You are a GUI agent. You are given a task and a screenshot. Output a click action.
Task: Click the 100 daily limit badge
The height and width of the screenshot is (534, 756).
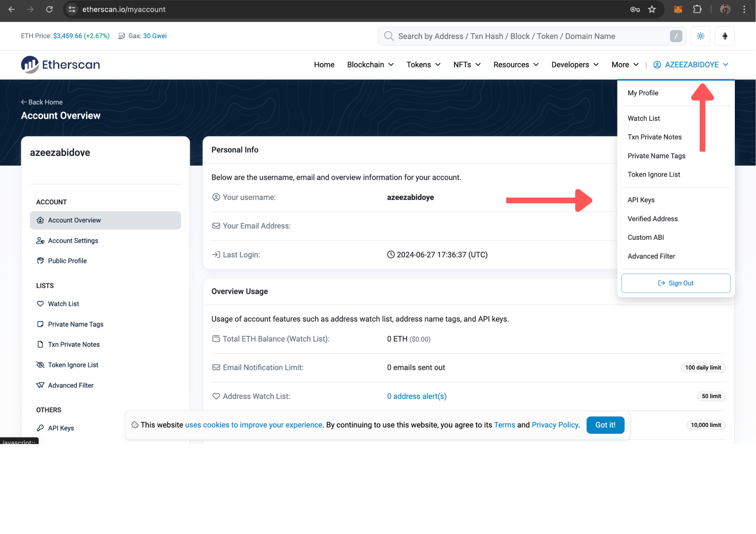click(x=703, y=367)
